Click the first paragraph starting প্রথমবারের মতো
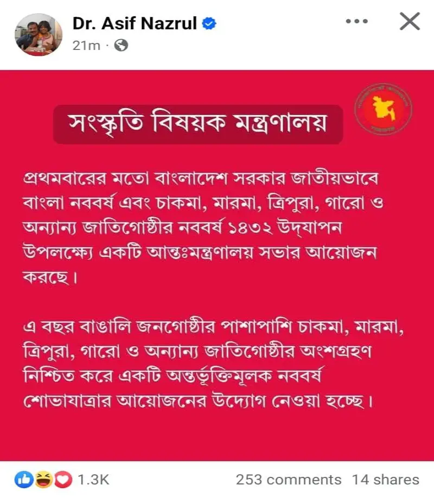Viewport: 434px width, 504px height. 203,228
